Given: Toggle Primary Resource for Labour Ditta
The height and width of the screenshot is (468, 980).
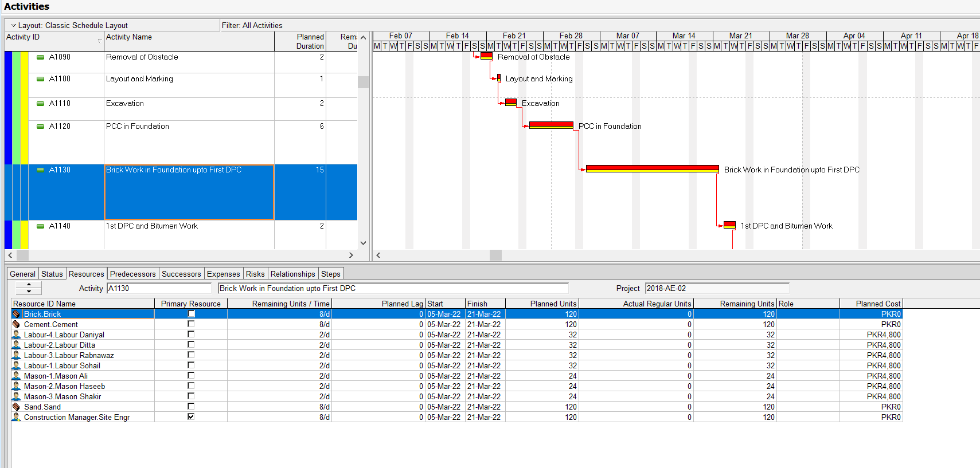Looking at the screenshot, I should (191, 345).
